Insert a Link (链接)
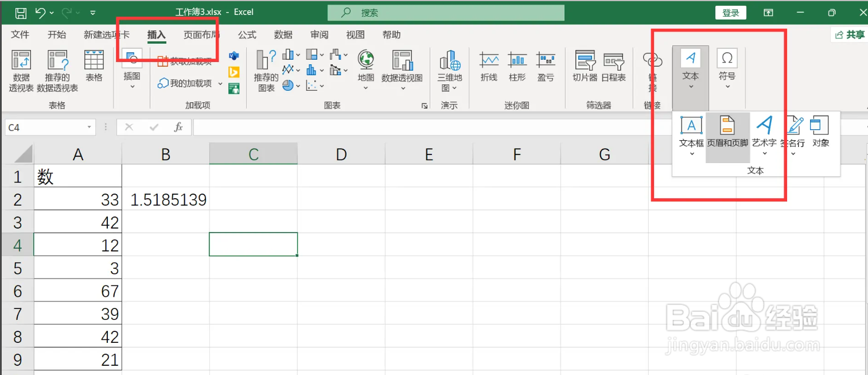This screenshot has height=375, width=868. point(653,71)
